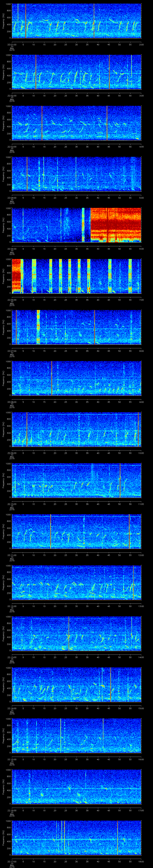
Task: Select the spectrogram panel starting at 22:15:00
Action: coord(76,736)
